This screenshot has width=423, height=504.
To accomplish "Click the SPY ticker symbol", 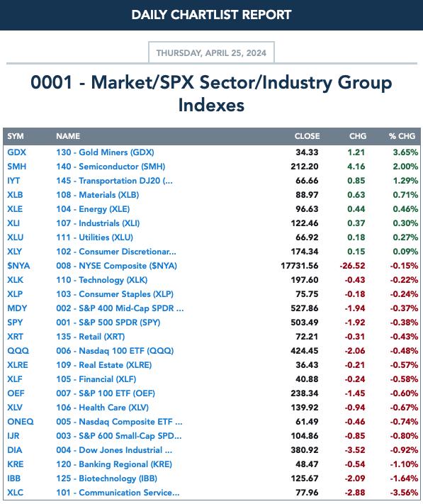I will [15, 323].
